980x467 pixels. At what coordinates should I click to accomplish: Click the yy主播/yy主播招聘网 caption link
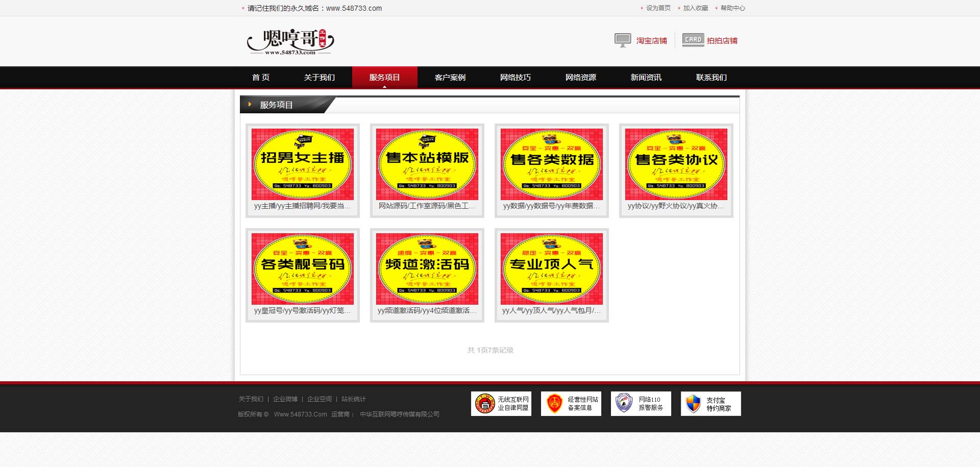pos(303,206)
